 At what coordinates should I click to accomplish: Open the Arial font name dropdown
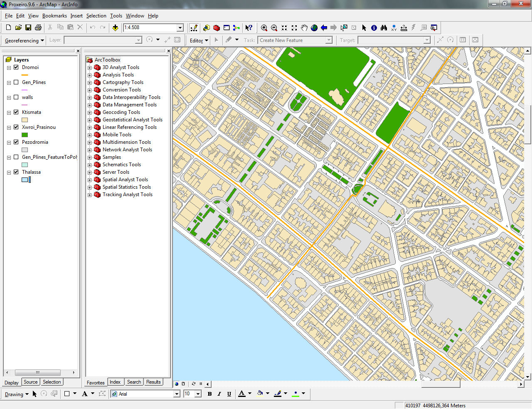pyautogui.click(x=177, y=394)
